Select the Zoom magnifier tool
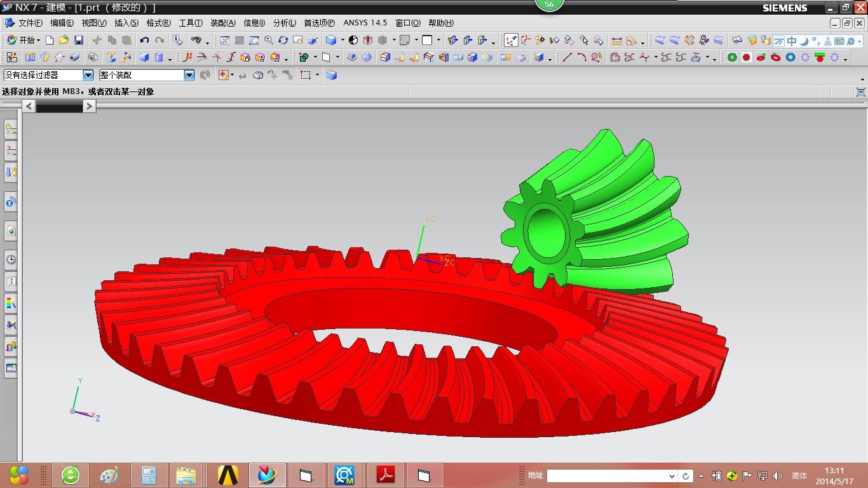Image resolution: width=868 pixels, height=488 pixels. [x=268, y=40]
